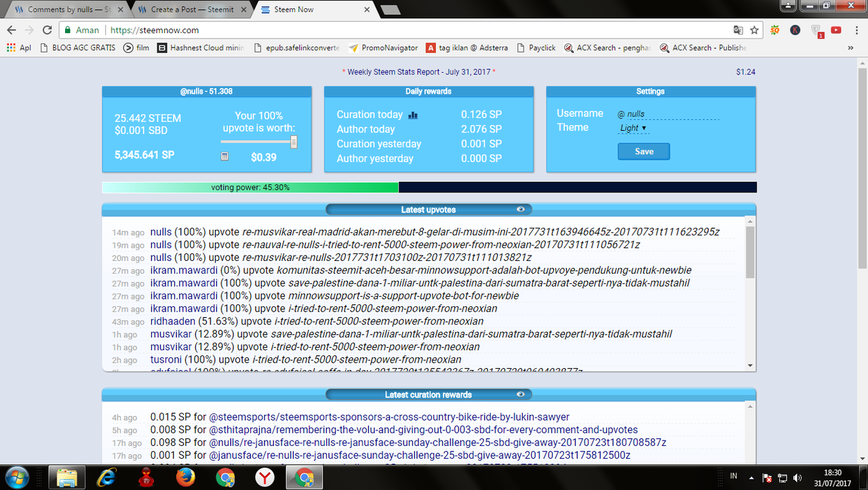Click the voting power progress bar
This screenshot has width=868, height=490.
[x=429, y=188]
